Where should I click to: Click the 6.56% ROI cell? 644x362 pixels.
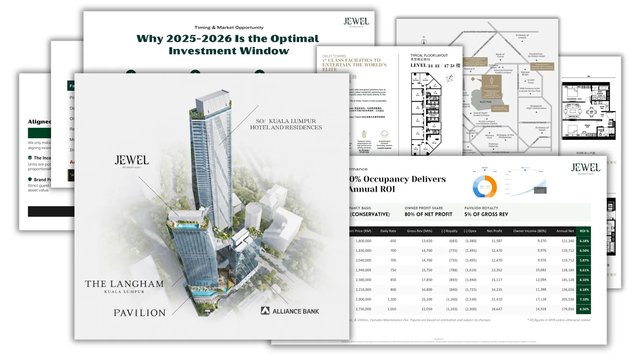tap(584, 309)
